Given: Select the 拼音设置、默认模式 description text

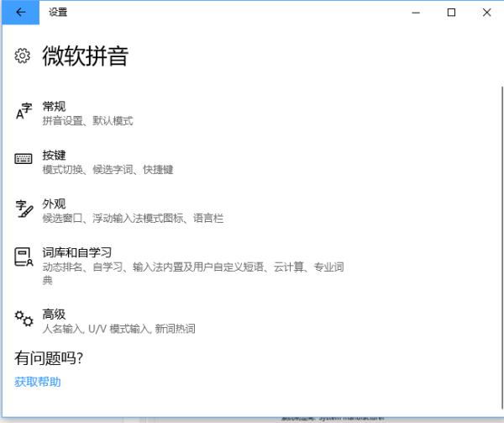Looking at the screenshot, I should click(x=87, y=121).
